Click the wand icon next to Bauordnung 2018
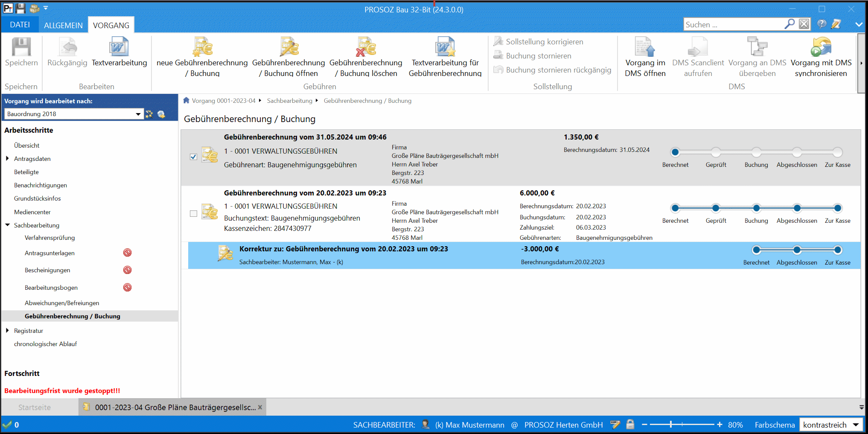 (149, 114)
